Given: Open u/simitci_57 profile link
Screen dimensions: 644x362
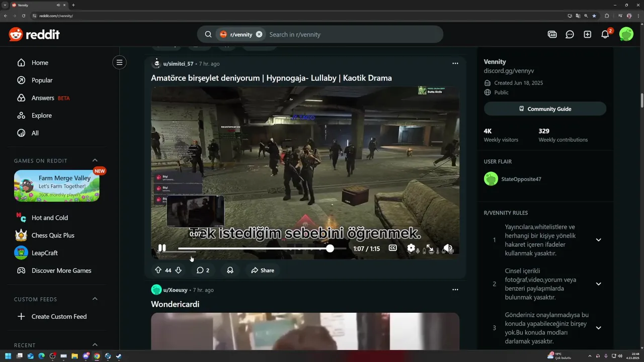Looking at the screenshot, I should tap(178, 64).
